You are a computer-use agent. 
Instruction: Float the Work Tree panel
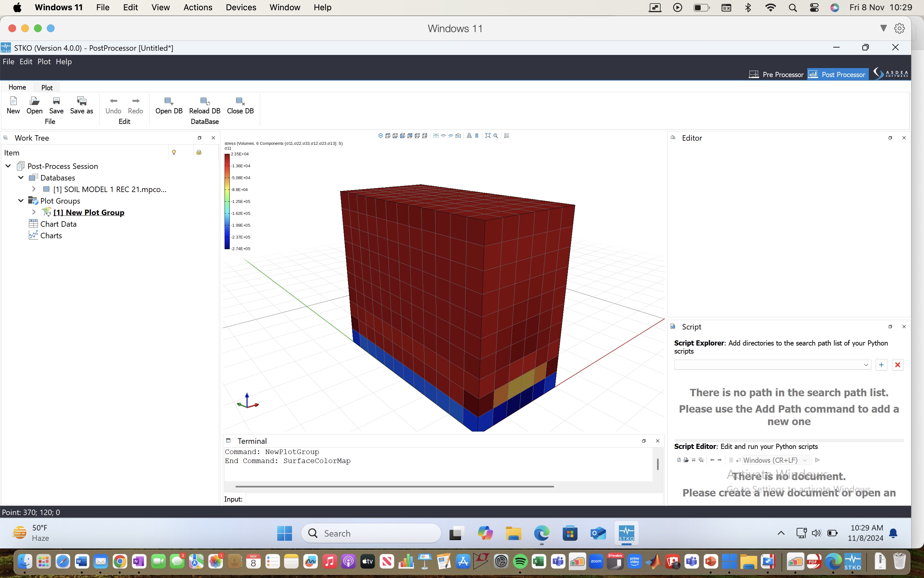199,138
